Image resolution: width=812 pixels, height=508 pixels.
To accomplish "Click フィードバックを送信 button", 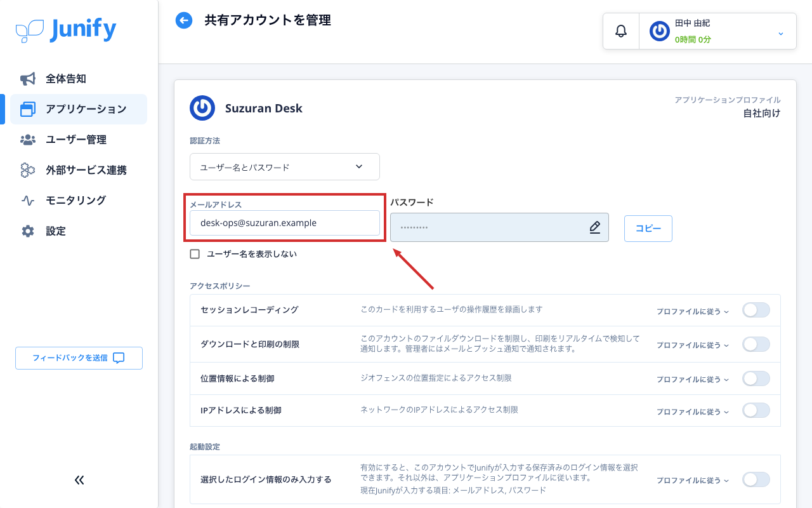I will point(79,358).
